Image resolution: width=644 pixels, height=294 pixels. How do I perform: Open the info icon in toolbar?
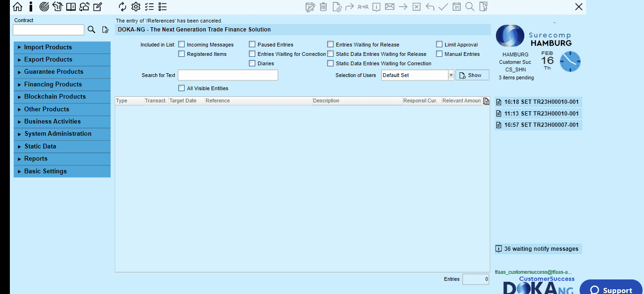[x=31, y=7]
